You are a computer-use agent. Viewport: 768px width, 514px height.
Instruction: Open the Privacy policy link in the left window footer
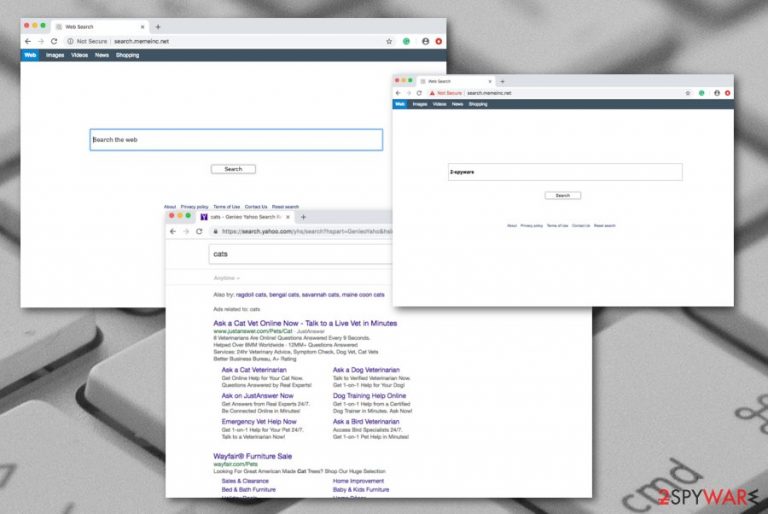pyautogui.click(x=194, y=207)
